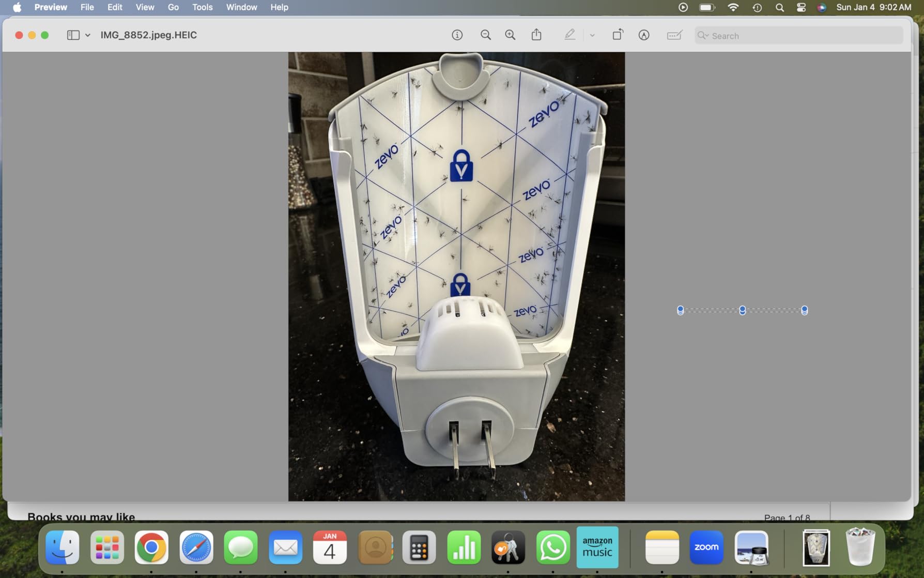Select the middle handle of the line annotation
Image resolution: width=924 pixels, height=578 pixels.
(x=742, y=310)
